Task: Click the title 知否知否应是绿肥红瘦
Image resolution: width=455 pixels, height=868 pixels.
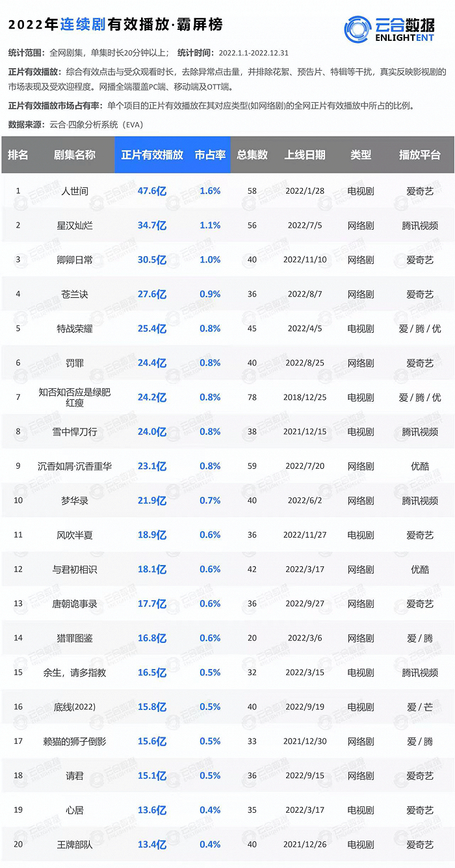Action: 75,397
